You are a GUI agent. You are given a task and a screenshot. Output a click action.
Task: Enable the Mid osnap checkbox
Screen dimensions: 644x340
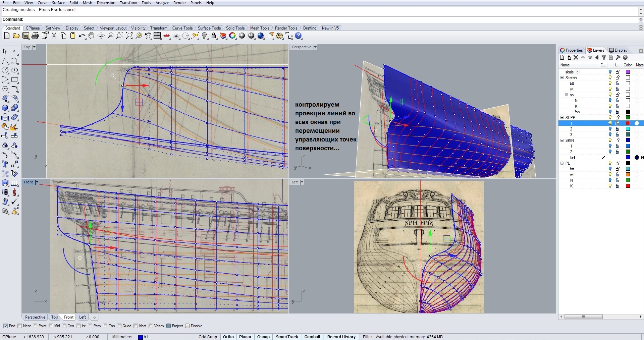point(51,326)
